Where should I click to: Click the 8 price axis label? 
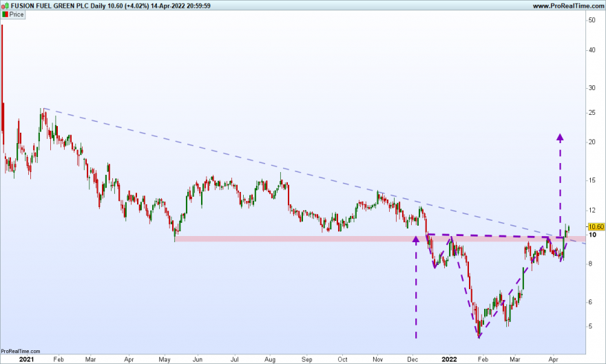click(590, 264)
